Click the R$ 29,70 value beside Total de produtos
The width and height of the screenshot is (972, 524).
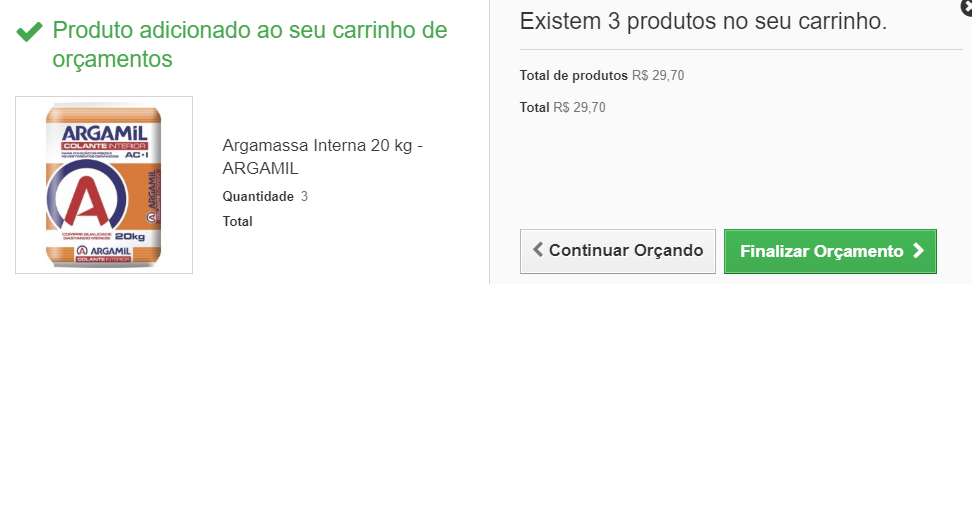(658, 76)
